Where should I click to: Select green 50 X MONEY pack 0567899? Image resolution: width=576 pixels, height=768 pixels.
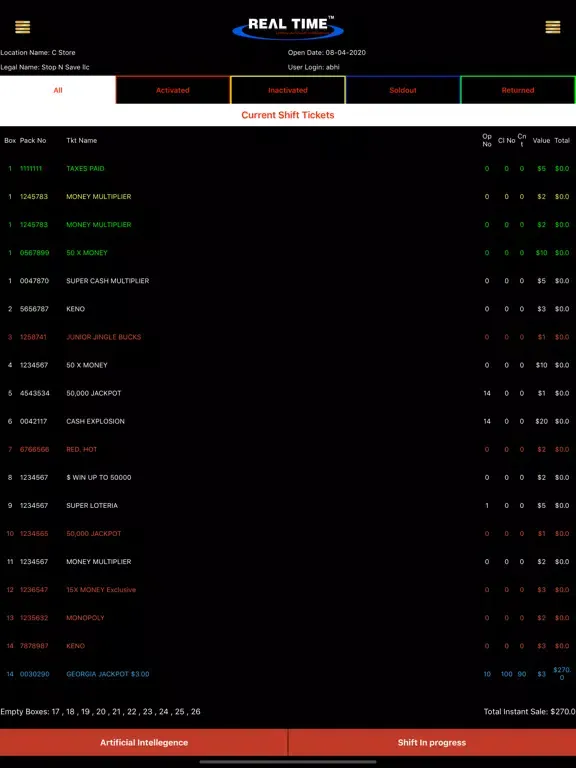[288, 253]
